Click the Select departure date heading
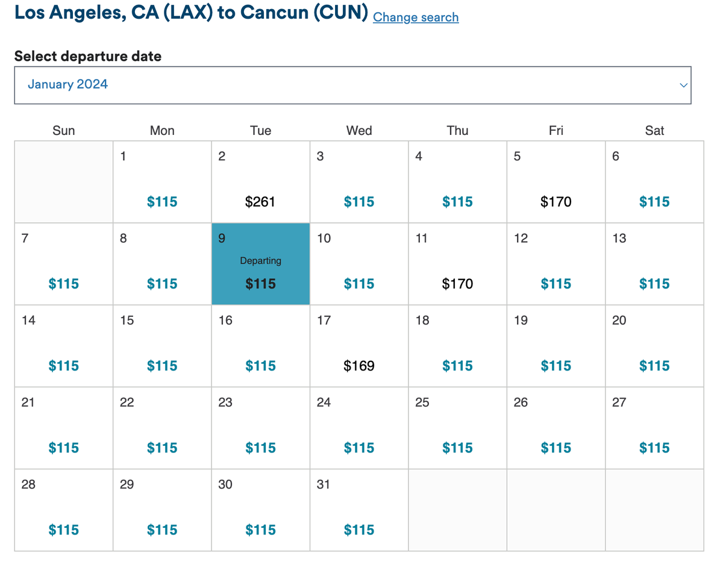This screenshot has width=723, height=588. tap(88, 56)
